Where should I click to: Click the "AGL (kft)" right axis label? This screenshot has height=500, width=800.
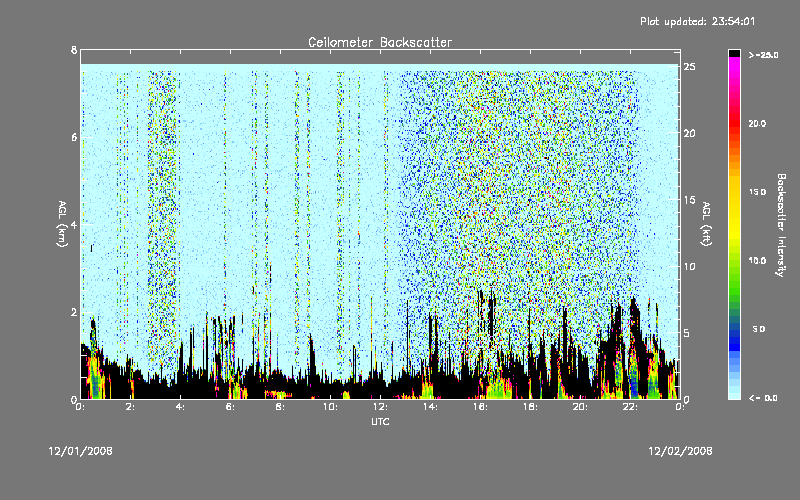point(707,224)
